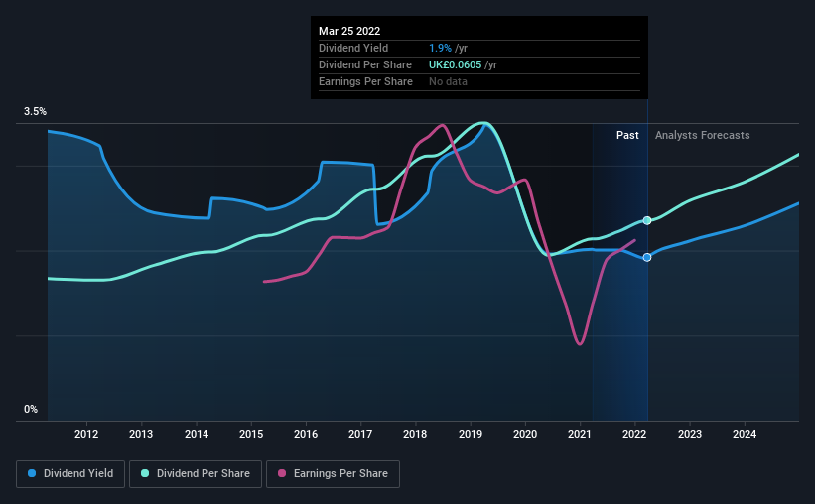Click the UK£0.0605 dividend value in tooltip

click(455, 64)
